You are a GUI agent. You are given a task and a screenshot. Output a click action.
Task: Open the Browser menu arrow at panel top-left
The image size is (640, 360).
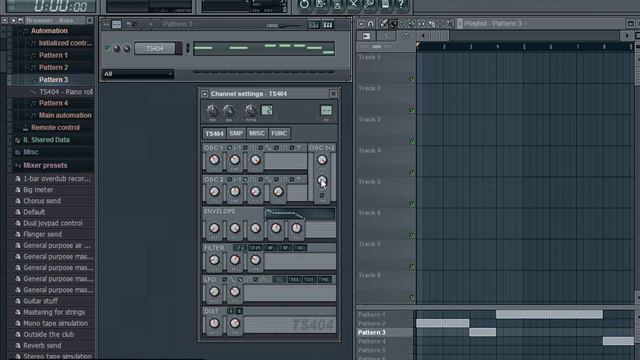[x=4, y=20]
